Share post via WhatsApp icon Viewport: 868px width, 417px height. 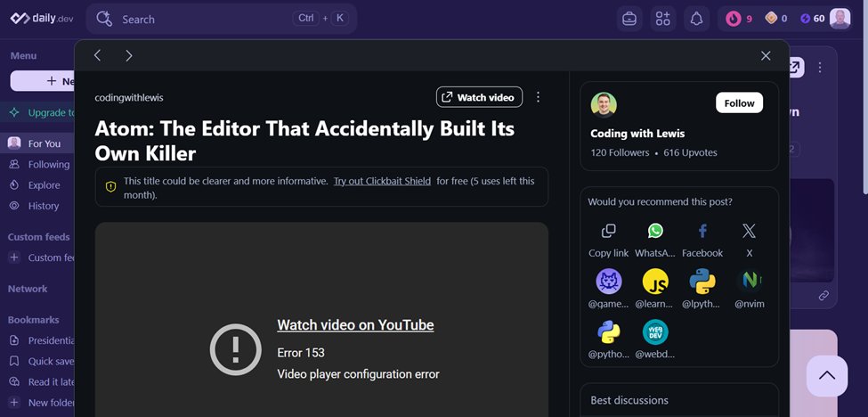click(x=655, y=231)
